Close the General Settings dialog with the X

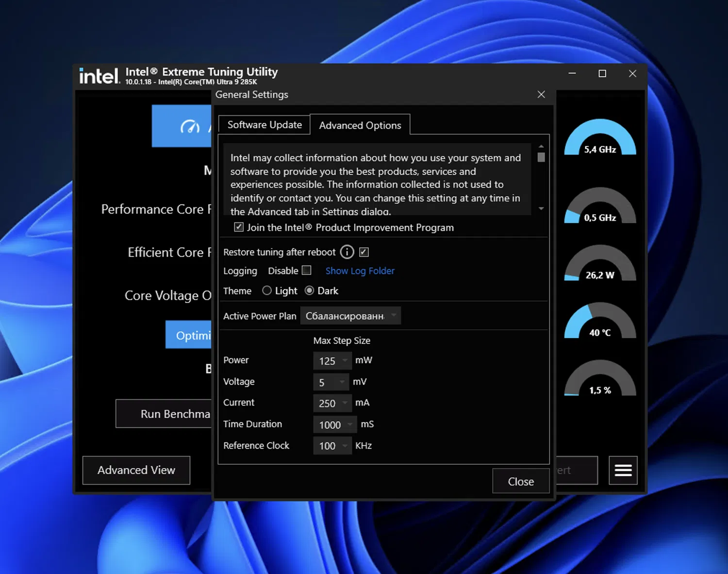(x=541, y=95)
